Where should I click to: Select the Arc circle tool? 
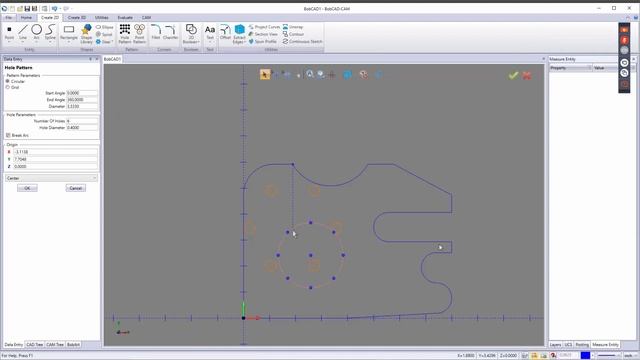coord(36,32)
